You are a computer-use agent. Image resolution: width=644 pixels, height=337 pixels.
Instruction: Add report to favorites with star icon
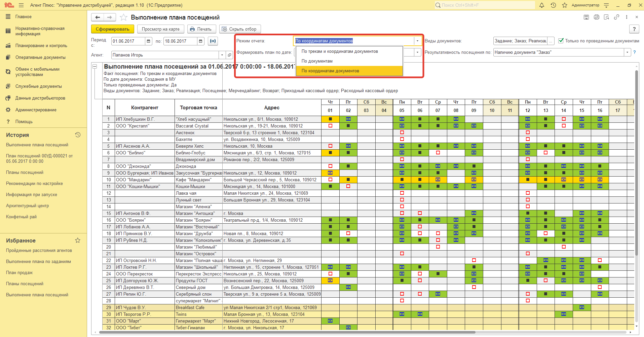[x=123, y=17]
